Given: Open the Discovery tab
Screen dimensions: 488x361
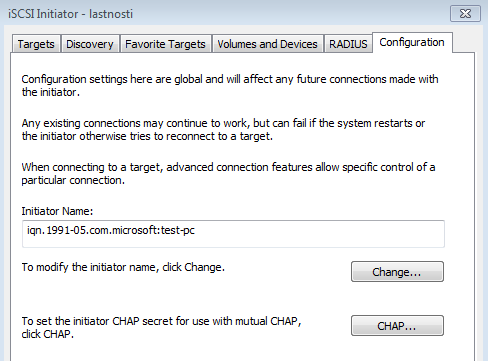Looking at the screenshot, I should tap(90, 44).
